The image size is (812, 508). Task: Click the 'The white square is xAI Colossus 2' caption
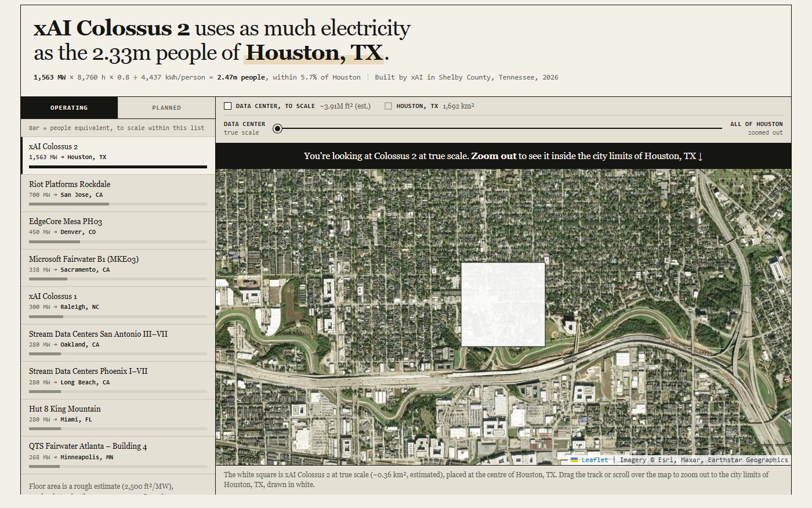click(496, 480)
